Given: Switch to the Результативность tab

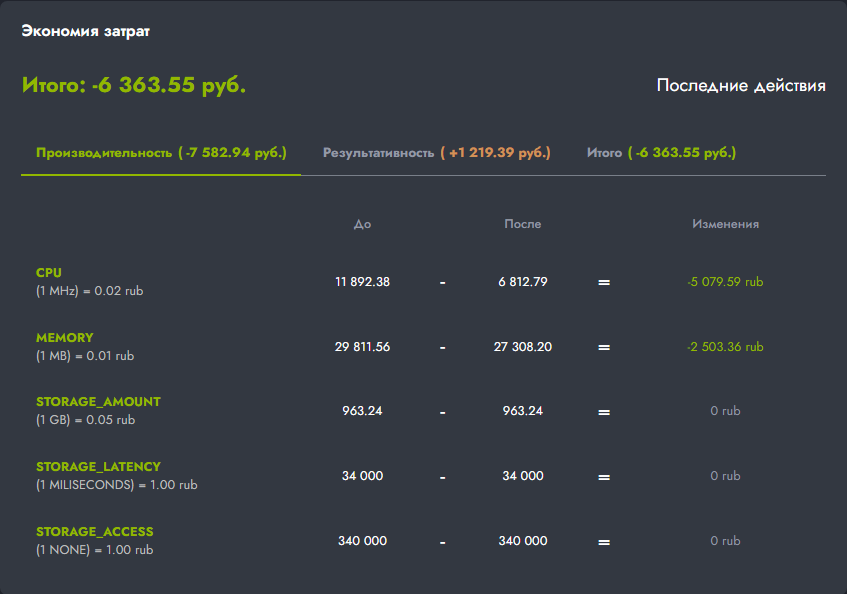Looking at the screenshot, I should coord(436,153).
